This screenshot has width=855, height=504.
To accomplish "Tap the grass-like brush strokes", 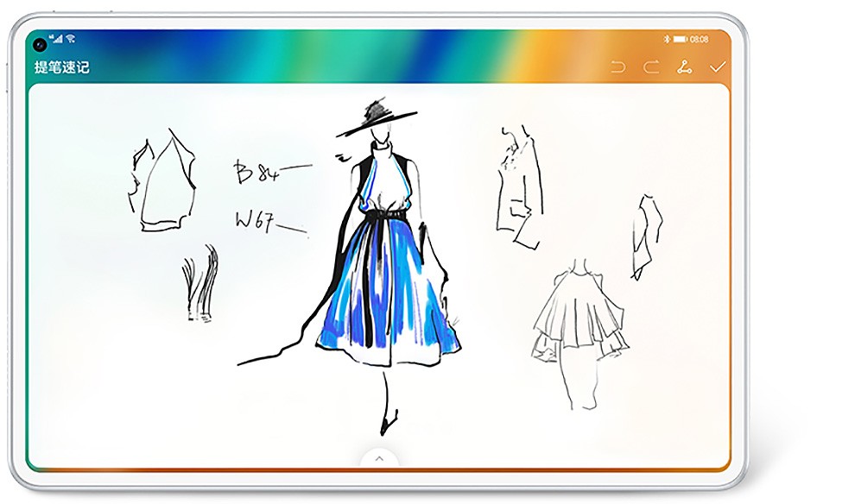I will (199, 285).
